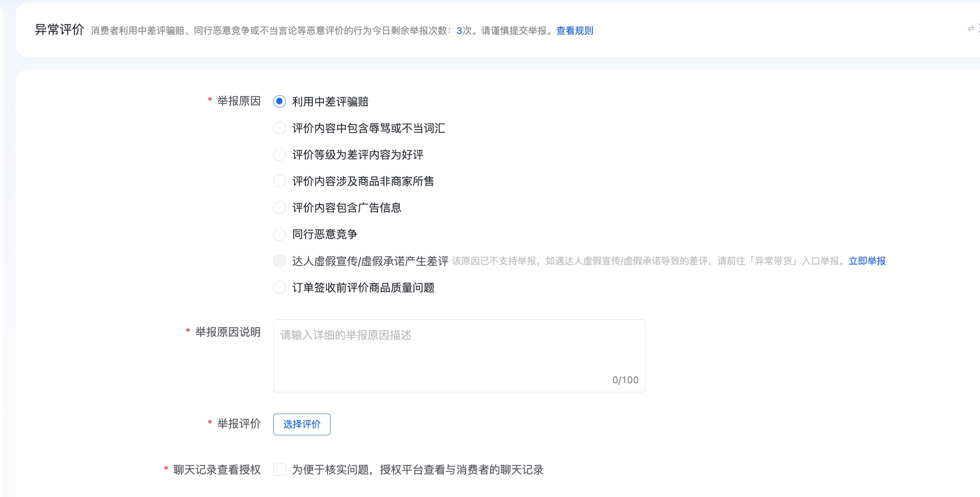The height and width of the screenshot is (497, 980).
Task: Click the 异常评价 page heading
Action: tap(60, 30)
